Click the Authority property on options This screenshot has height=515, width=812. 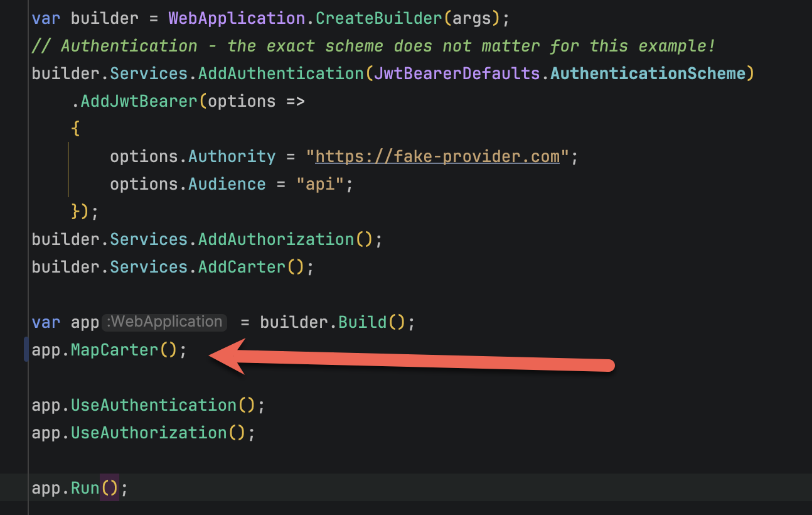pos(232,156)
